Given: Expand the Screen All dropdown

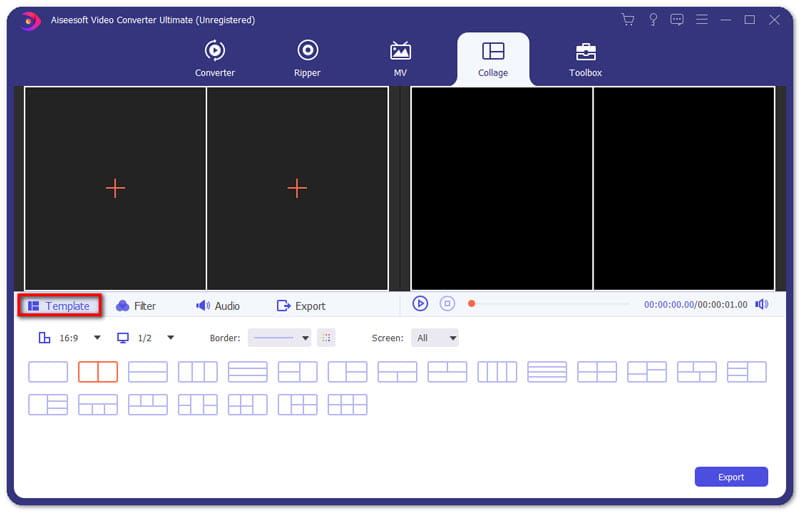Looking at the screenshot, I should (x=435, y=338).
